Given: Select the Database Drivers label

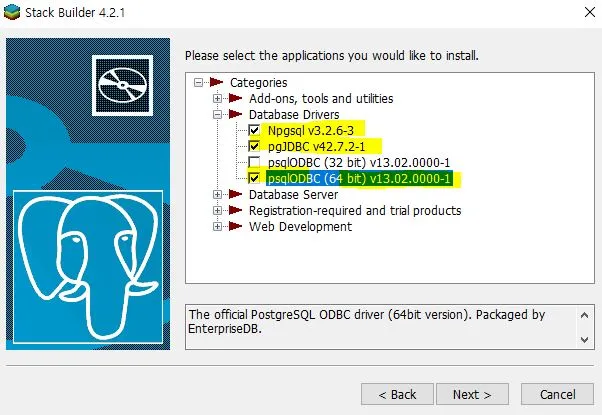Looking at the screenshot, I should point(294,114).
